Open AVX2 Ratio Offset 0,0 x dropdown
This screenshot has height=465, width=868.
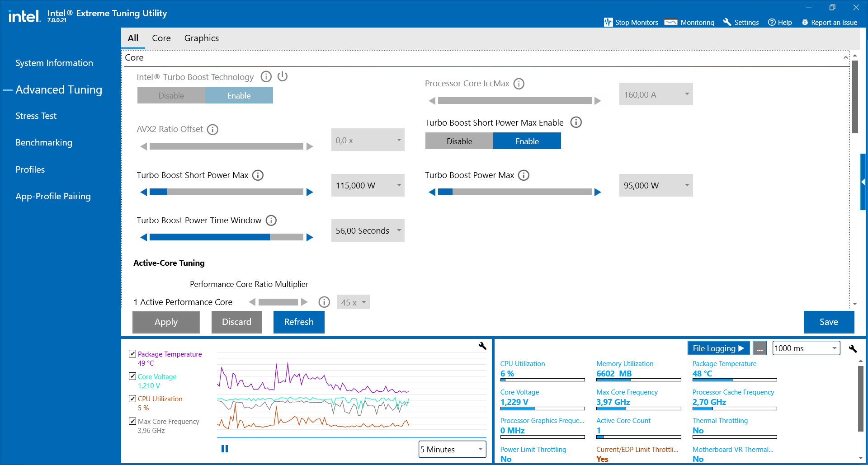(x=368, y=140)
